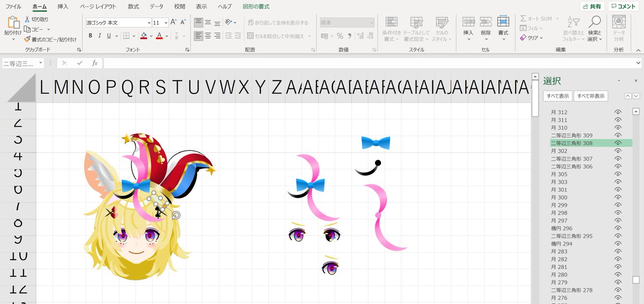The width and height of the screenshot is (644, 304).
Task: Toggle Italic formatting
Action: point(99,36)
